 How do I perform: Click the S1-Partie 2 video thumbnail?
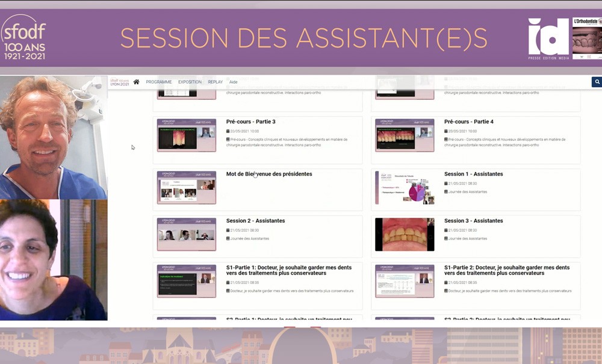point(405,281)
